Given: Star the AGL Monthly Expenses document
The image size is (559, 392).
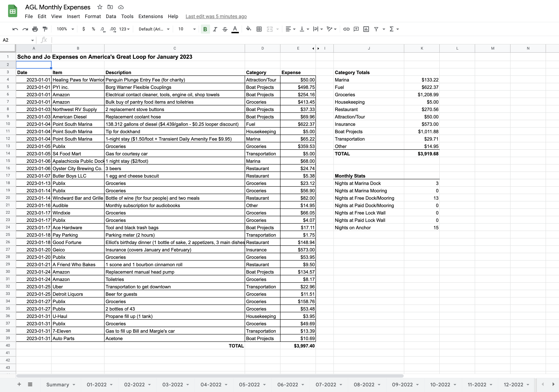Looking at the screenshot, I should [100, 7].
